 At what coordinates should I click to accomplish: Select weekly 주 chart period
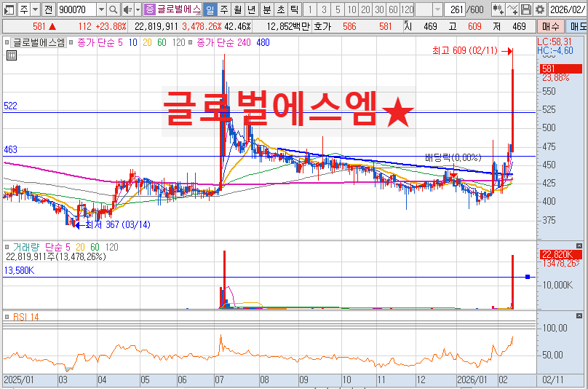click(x=224, y=9)
